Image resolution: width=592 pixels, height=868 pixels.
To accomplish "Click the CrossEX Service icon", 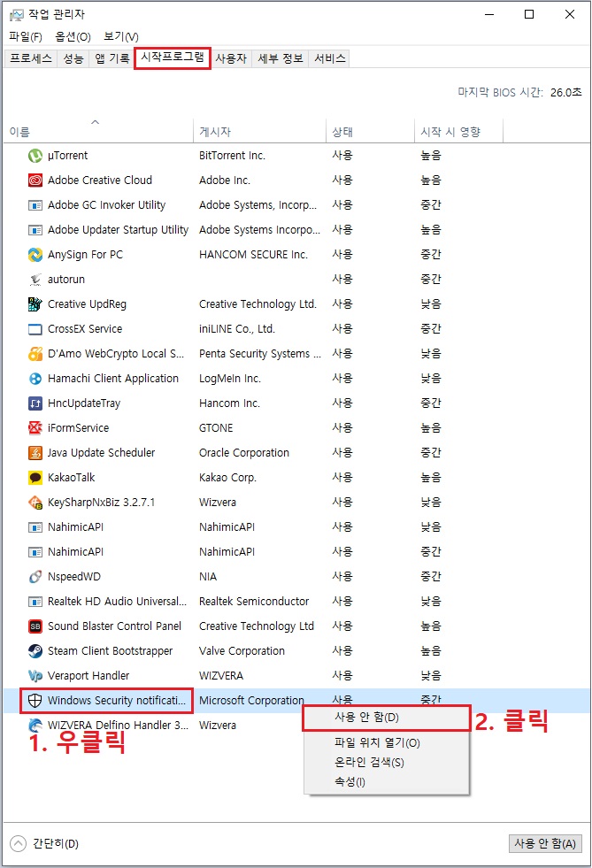I will 35,329.
